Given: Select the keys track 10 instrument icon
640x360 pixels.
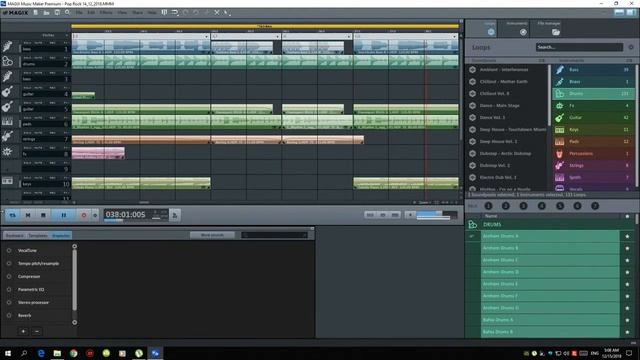Looking at the screenshot, I should pyautogui.click(x=7, y=181).
